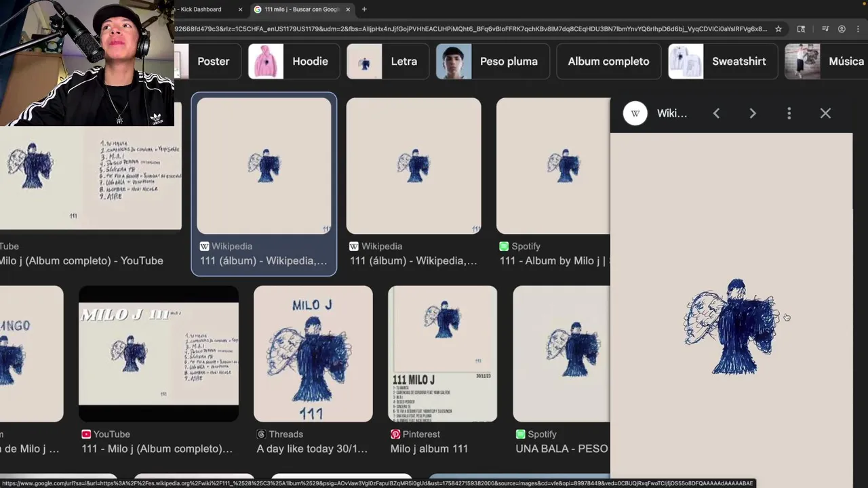Filter images by Peso pluma chip
This screenshot has height=488, width=868.
click(x=492, y=62)
